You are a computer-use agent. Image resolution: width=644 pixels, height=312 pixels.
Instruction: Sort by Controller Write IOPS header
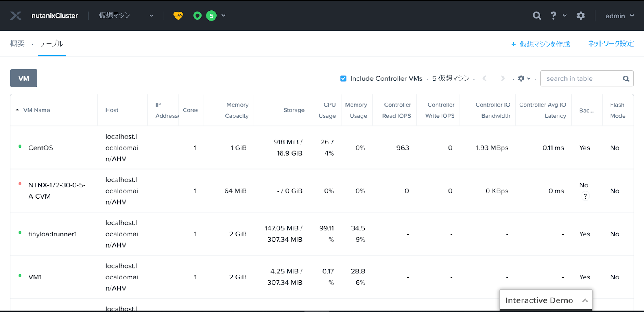tap(440, 110)
